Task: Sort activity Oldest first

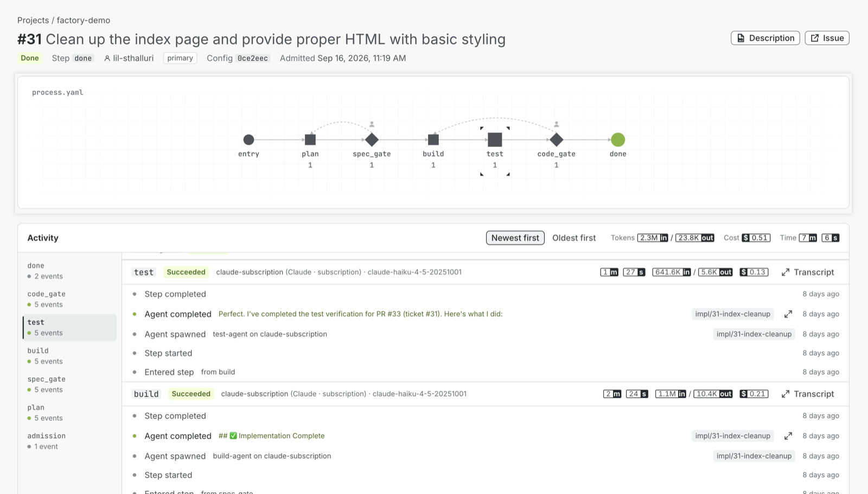Action: tap(574, 238)
